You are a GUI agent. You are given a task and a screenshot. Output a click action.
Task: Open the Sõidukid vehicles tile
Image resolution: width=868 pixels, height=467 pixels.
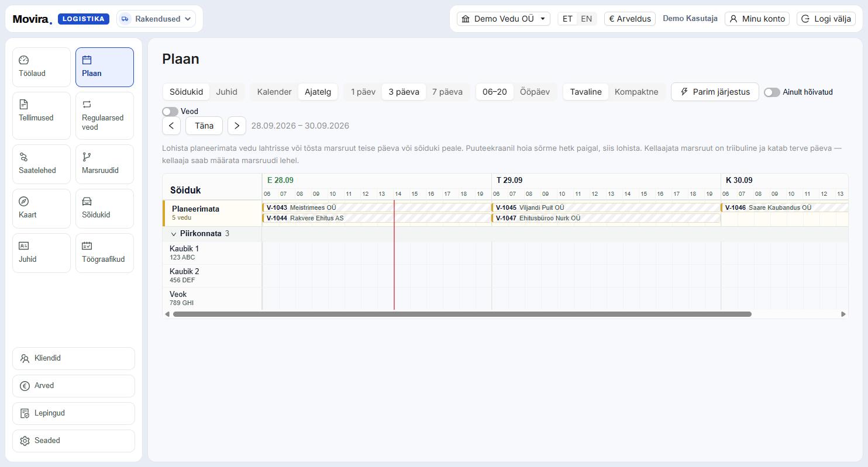[105, 209]
